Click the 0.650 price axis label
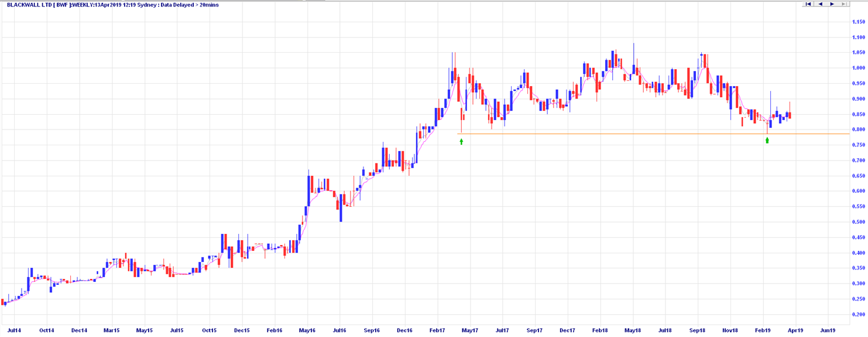Viewport: 868px width, 337px height. [x=859, y=176]
